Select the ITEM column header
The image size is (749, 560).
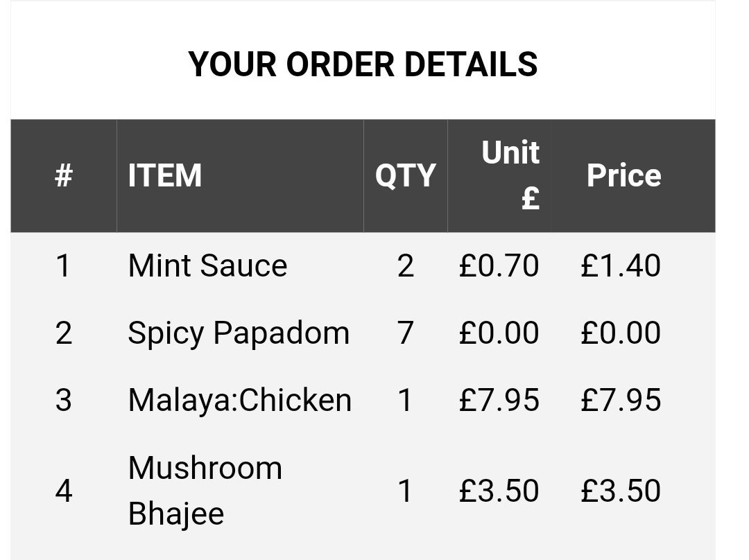tap(165, 175)
